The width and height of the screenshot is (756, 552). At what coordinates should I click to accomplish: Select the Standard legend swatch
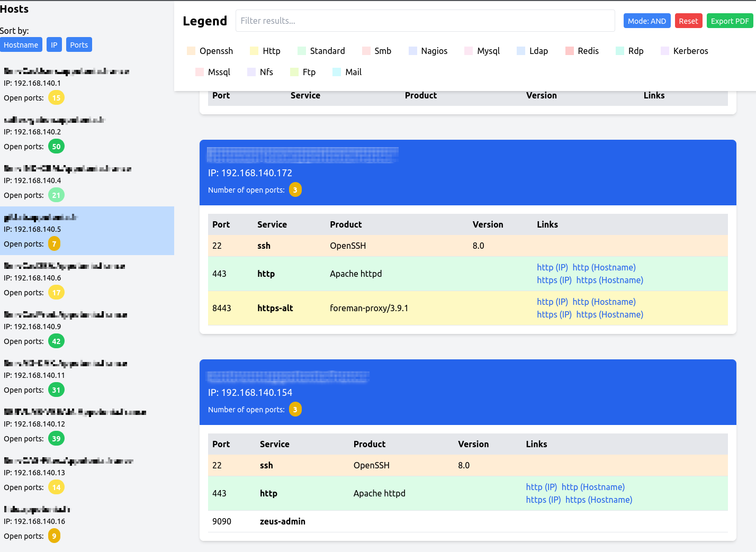302,51
